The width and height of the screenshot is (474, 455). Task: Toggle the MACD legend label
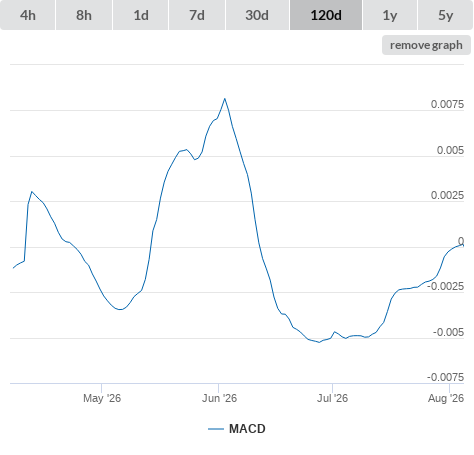pyautogui.click(x=247, y=429)
